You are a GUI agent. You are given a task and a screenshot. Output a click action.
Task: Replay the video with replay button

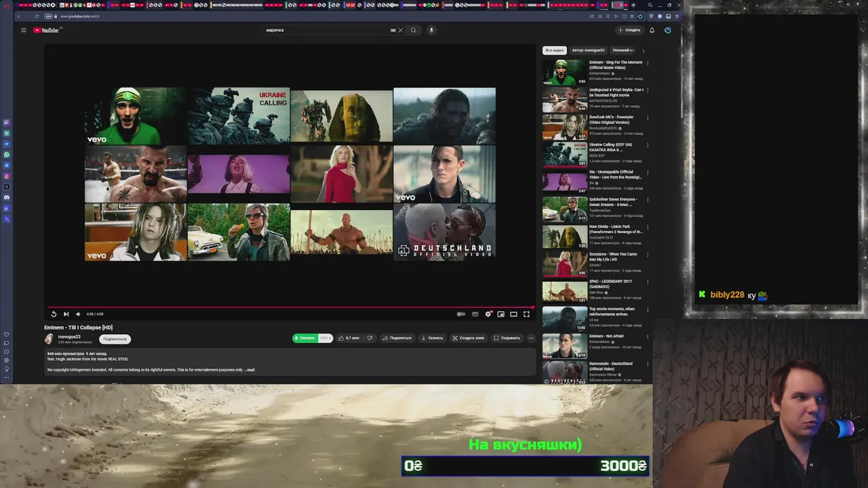[54, 314]
